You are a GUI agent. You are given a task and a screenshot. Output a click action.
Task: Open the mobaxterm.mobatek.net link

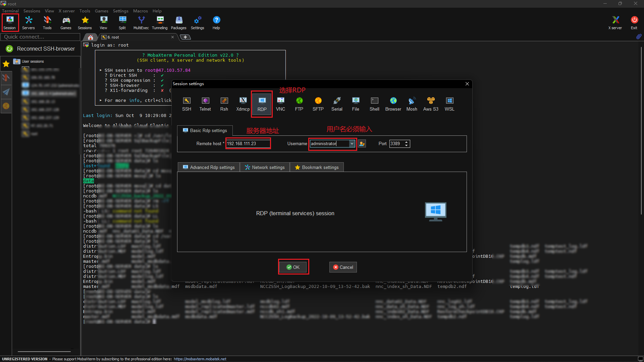200,359
